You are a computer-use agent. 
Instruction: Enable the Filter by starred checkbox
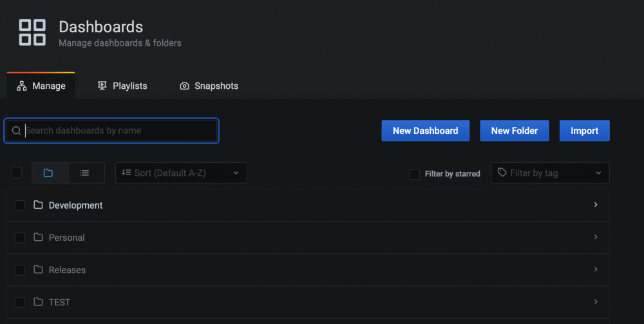pos(414,174)
